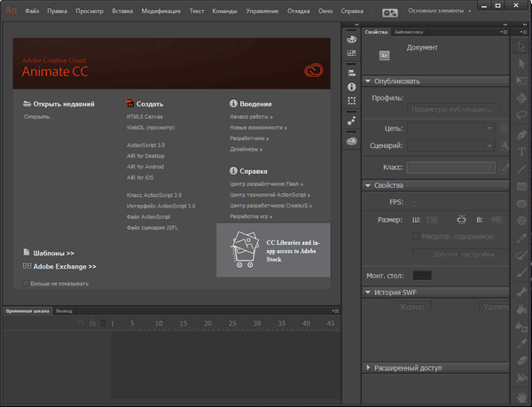This screenshot has height=407, width=532.
Task: Open the 'Справка' menu
Action: tap(352, 12)
